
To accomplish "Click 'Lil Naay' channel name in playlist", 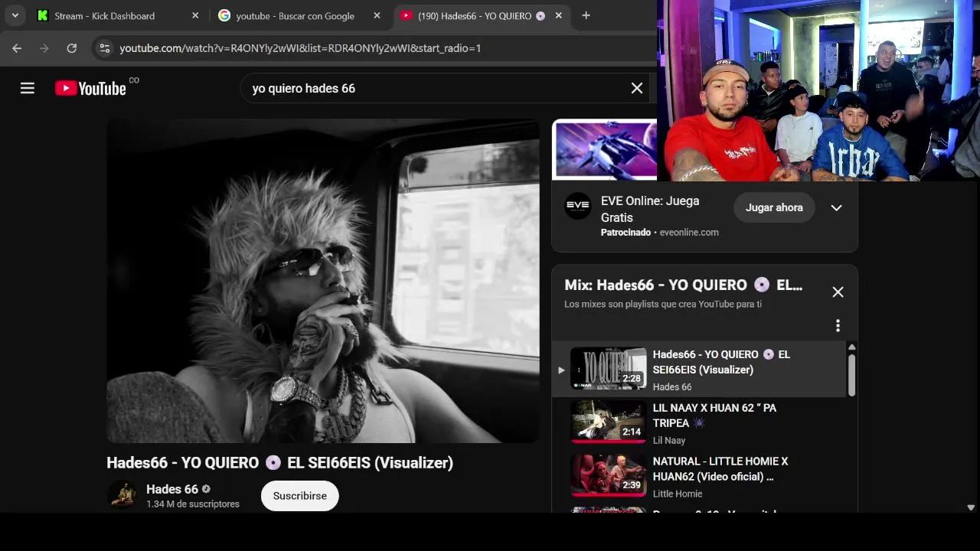I will (669, 441).
